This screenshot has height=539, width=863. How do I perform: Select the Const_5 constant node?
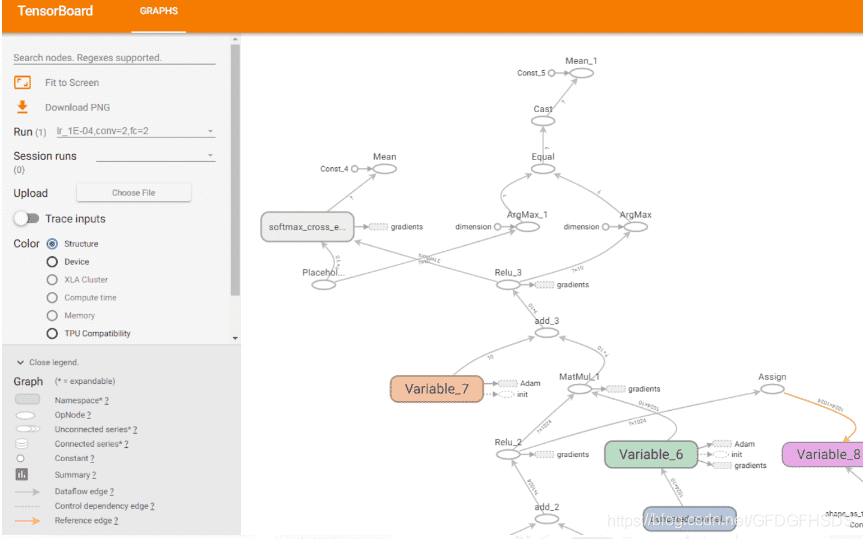551,73
